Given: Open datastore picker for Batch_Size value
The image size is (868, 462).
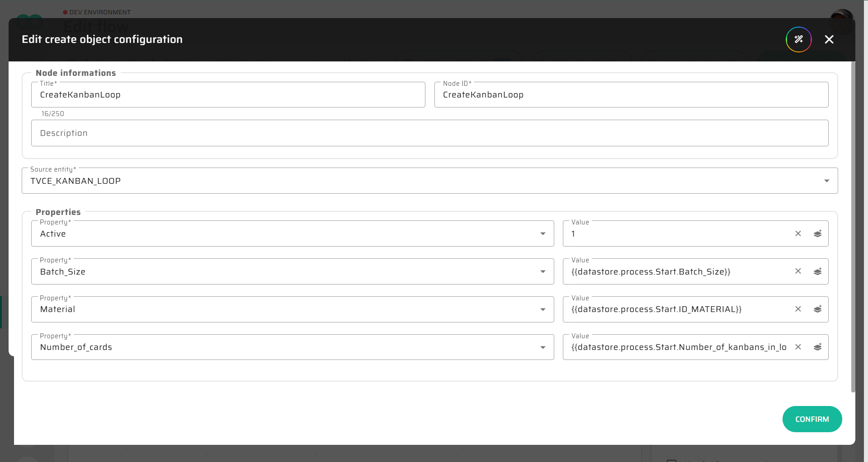Looking at the screenshot, I should (x=817, y=271).
